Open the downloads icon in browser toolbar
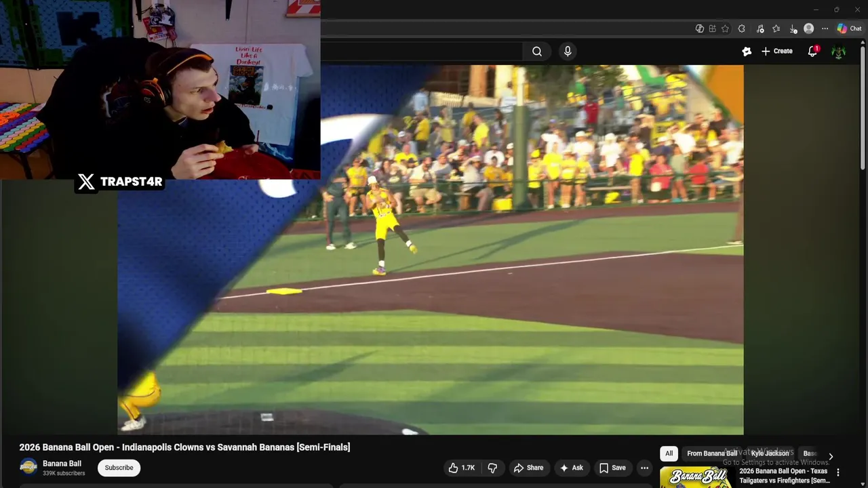The width and height of the screenshot is (868, 488). point(793,28)
